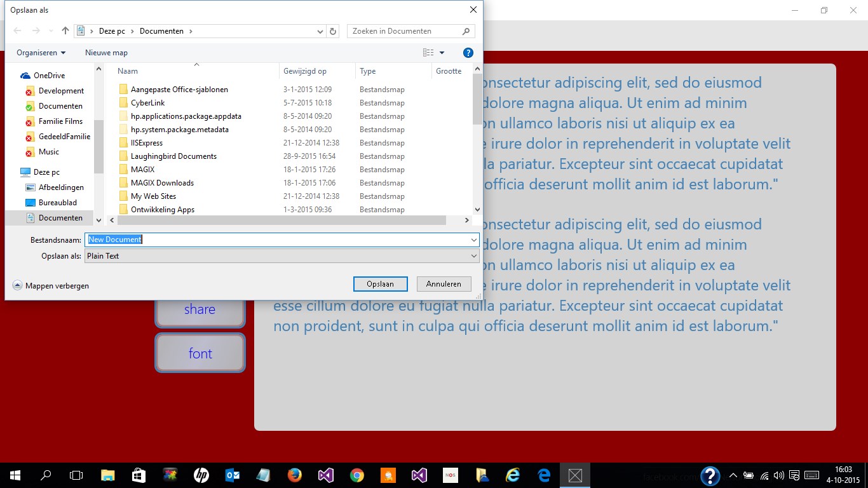Expand the address bar history dropdown

(x=320, y=30)
